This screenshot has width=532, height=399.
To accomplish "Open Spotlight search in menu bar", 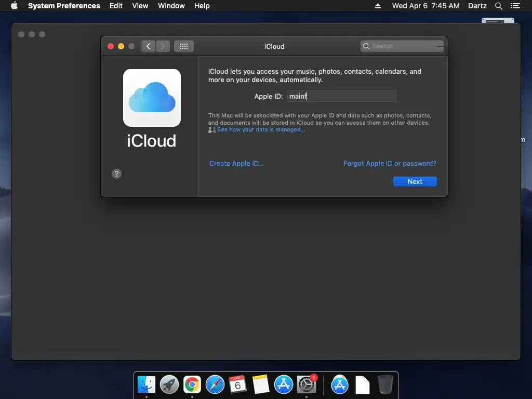I will (x=498, y=6).
